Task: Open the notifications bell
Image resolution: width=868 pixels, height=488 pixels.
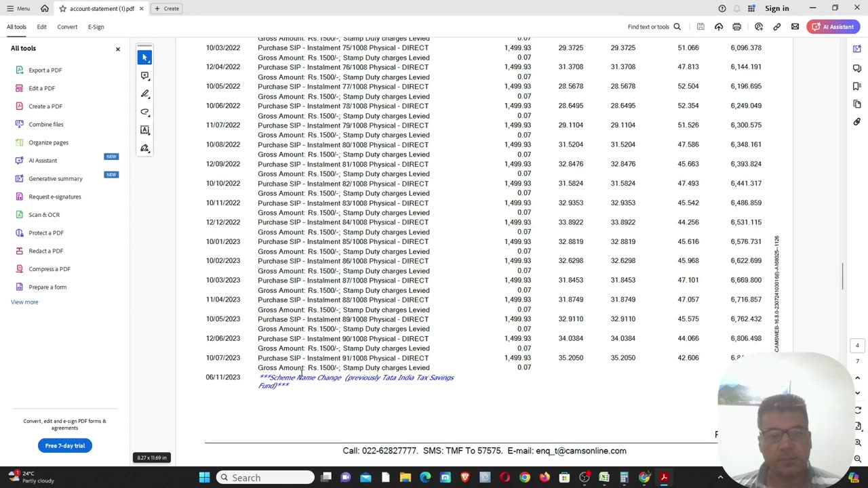Action: (x=737, y=8)
